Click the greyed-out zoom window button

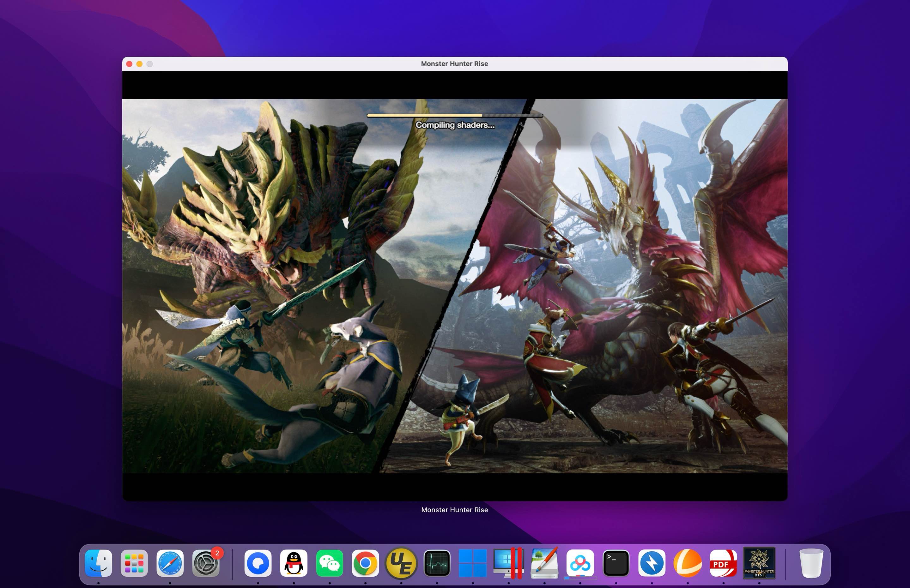(x=150, y=64)
